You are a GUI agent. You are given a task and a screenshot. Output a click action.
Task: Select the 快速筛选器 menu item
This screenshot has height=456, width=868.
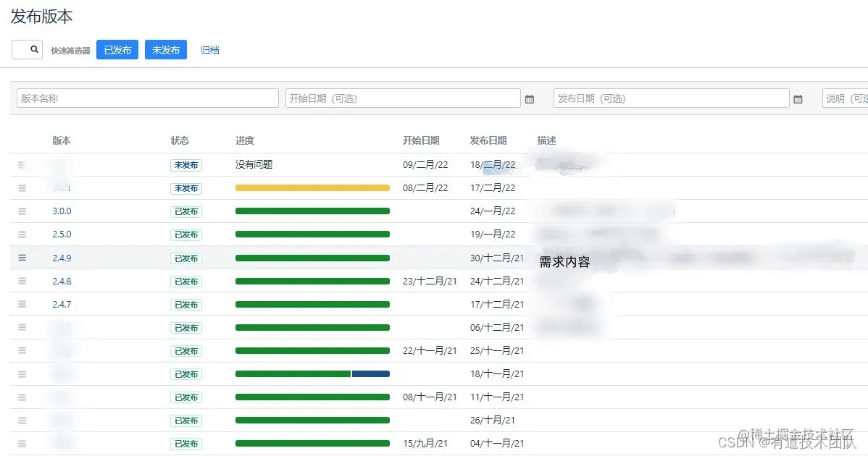(70, 49)
